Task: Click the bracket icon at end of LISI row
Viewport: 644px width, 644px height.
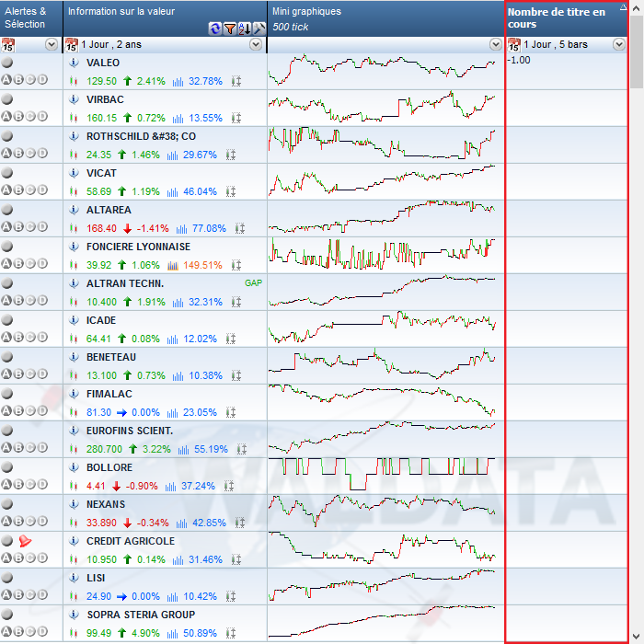Action: pyautogui.click(x=230, y=596)
